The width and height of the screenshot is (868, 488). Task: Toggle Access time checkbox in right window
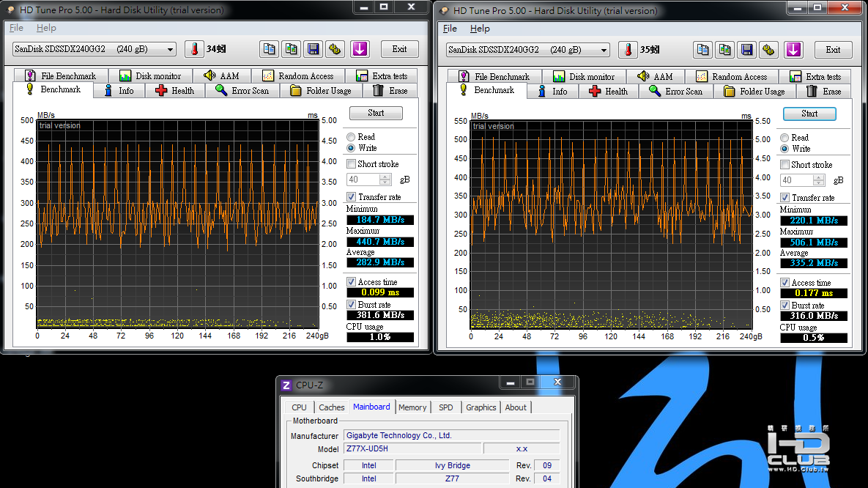click(x=784, y=283)
